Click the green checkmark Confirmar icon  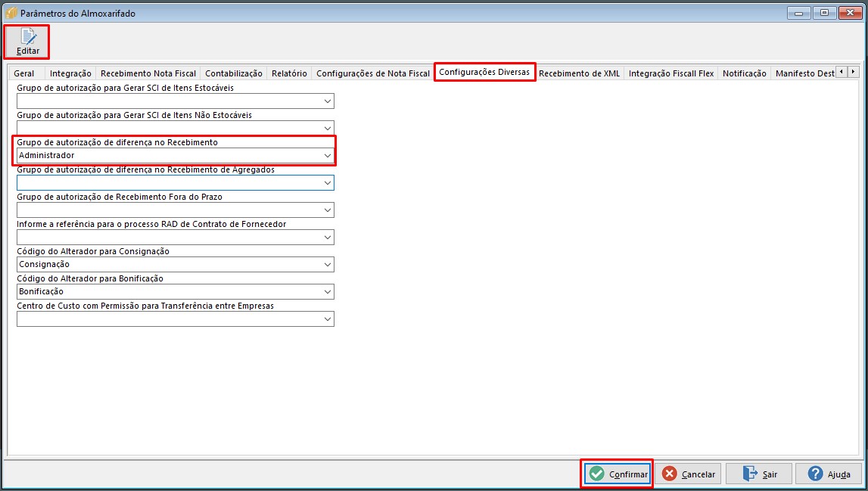[597, 474]
